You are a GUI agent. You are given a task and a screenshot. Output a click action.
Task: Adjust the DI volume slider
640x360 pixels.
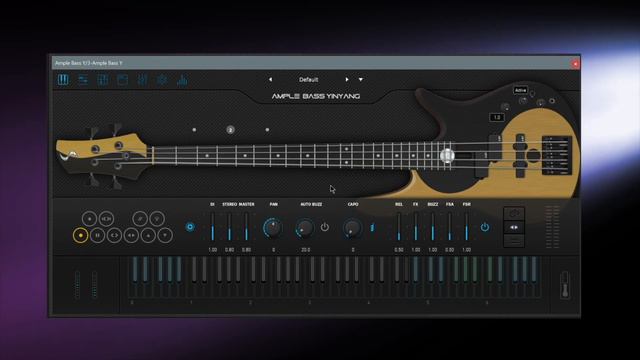213,227
